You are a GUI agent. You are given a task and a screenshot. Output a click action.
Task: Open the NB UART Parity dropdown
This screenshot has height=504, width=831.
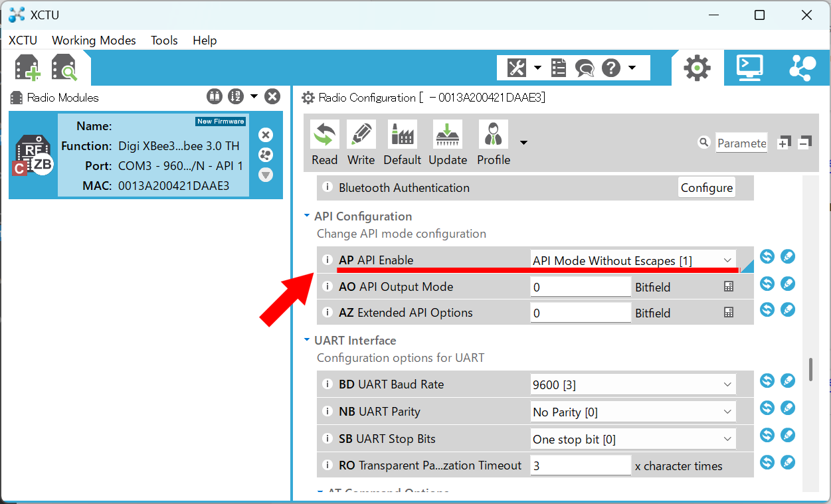coord(633,412)
